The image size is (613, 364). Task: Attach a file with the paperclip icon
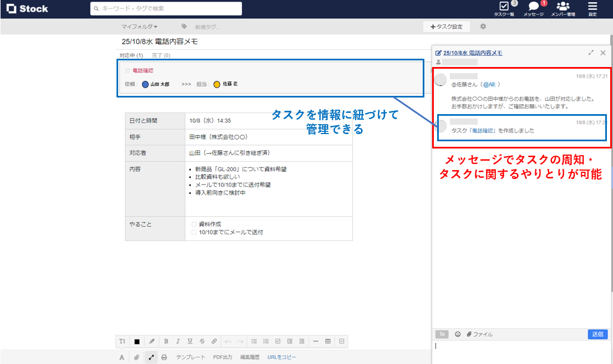(x=136, y=357)
